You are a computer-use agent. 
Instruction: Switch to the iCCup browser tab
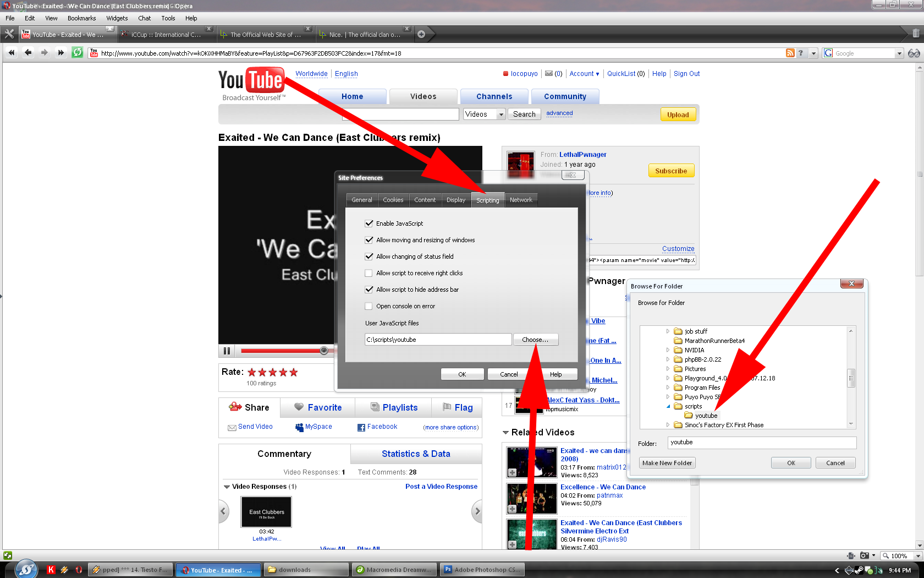166,34
